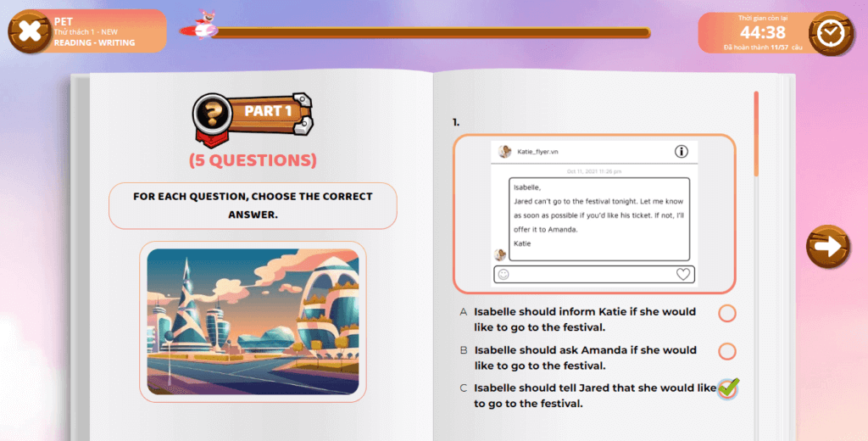The image size is (868, 441).
Task: Click the orange page scrollbar
Action: 756,134
